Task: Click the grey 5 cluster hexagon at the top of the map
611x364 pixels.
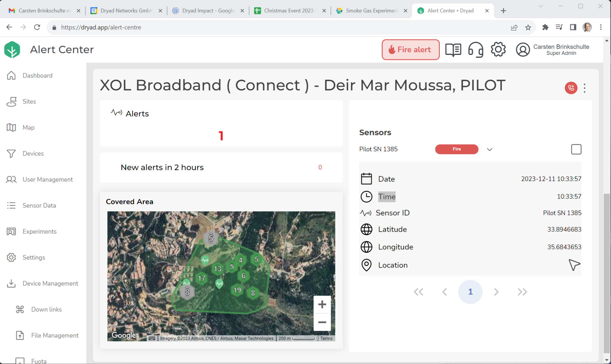Action: pyautogui.click(x=211, y=238)
